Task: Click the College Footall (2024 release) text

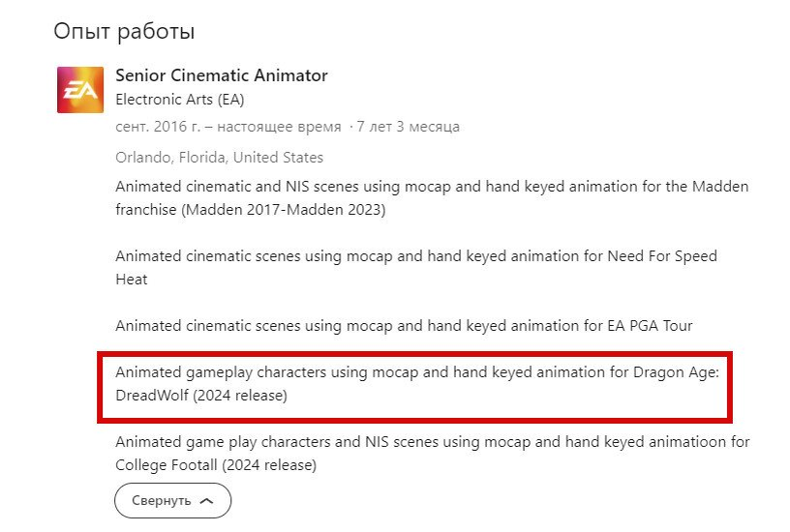Action: point(216,465)
